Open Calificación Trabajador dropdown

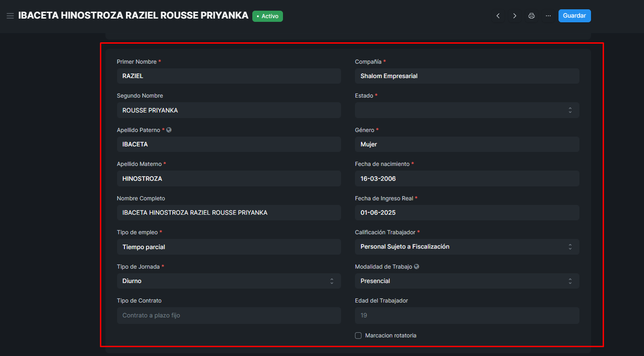click(467, 247)
